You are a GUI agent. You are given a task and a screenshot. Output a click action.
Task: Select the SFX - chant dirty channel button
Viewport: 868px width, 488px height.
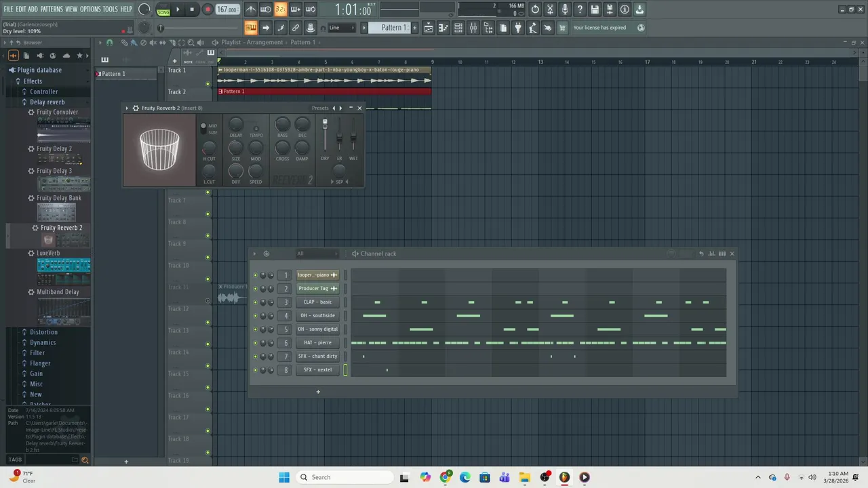tap(317, 357)
